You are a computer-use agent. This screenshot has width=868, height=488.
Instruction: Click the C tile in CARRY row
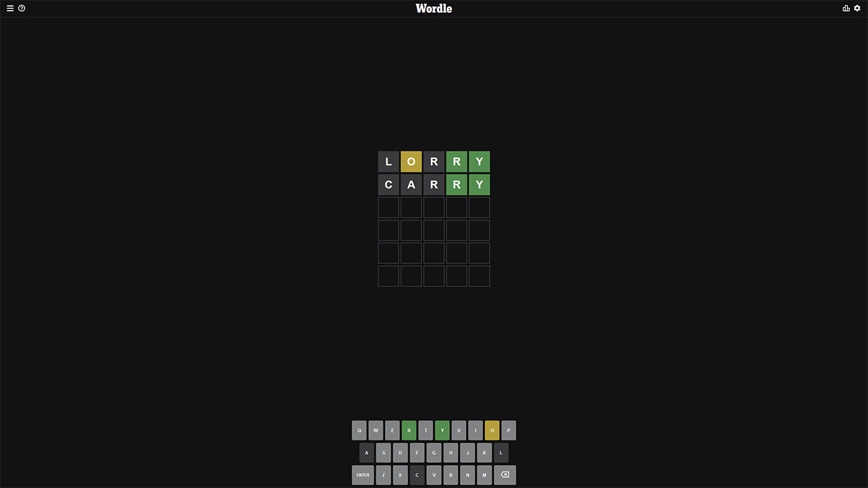pyautogui.click(x=388, y=184)
